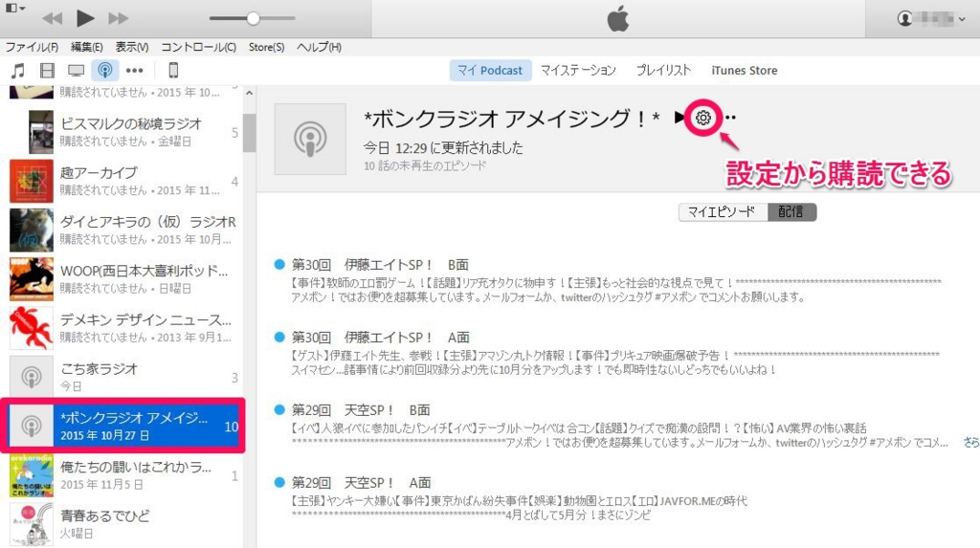Select 青春あるでひど podcast
This screenshot has width=980, height=548.
(x=122, y=524)
